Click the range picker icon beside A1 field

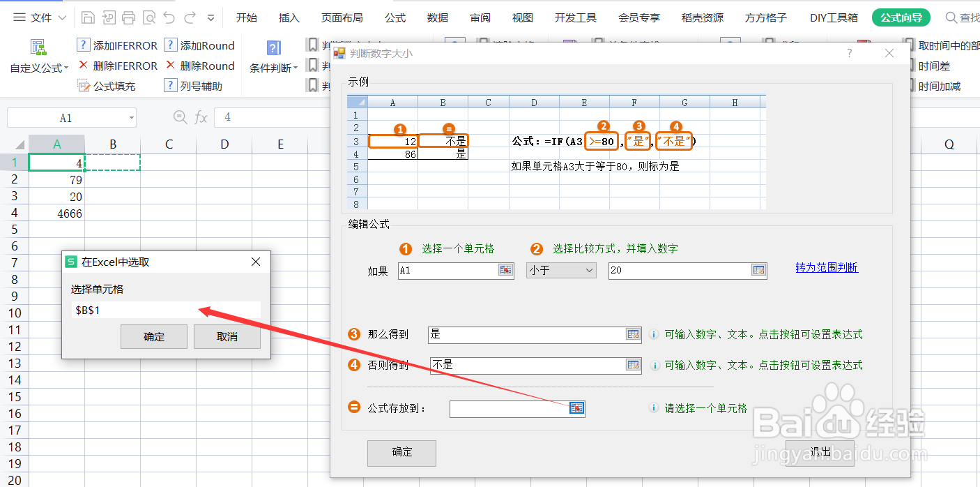coord(505,270)
